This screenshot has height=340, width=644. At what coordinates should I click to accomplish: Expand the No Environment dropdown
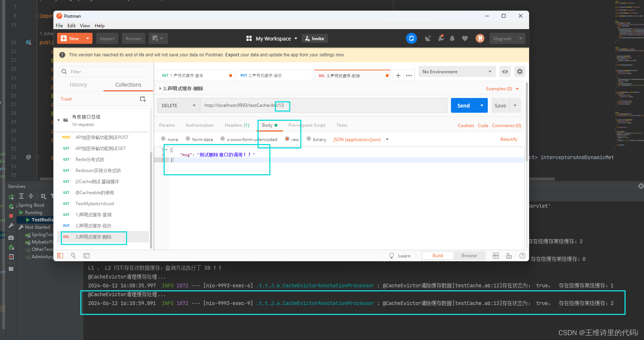457,71
